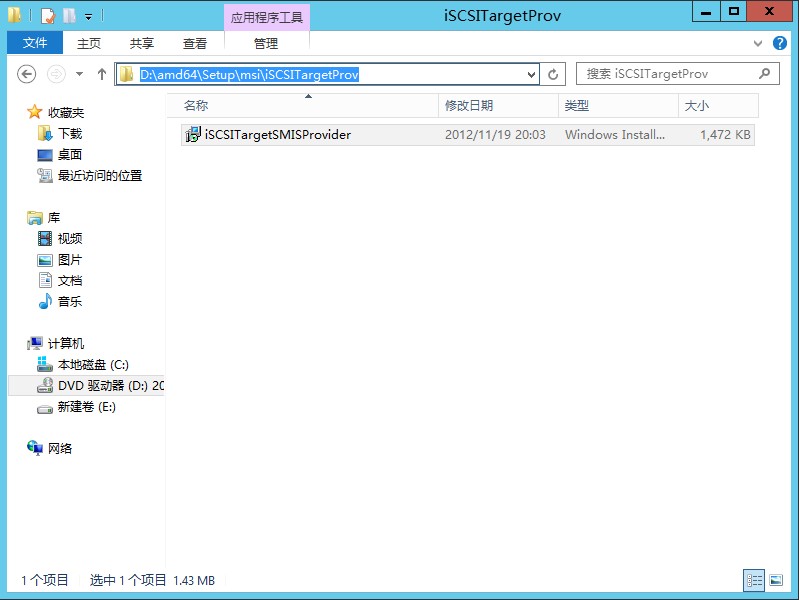The height and width of the screenshot is (600, 799).
Task: Select 库 in the navigation pane
Action: tap(54, 218)
